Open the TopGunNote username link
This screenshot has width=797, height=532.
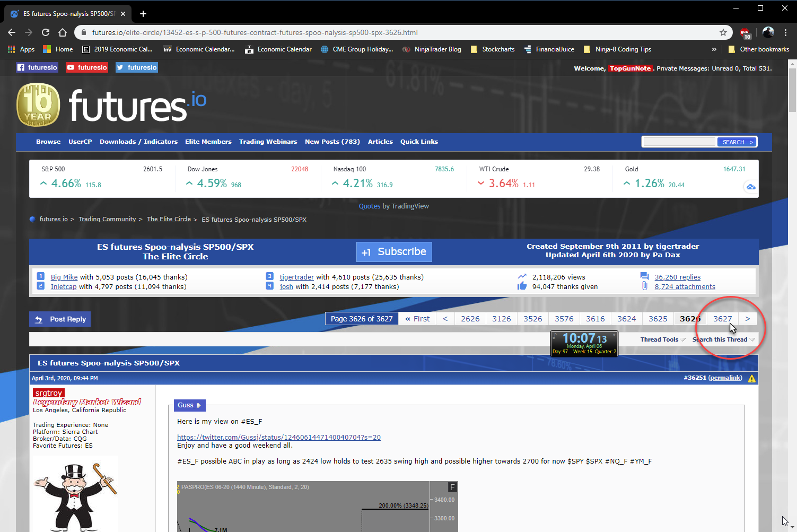pyautogui.click(x=630, y=68)
